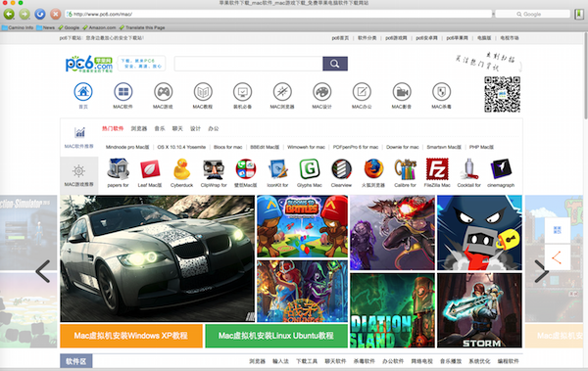Click the pc6 site search input box

tap(249, 64)
